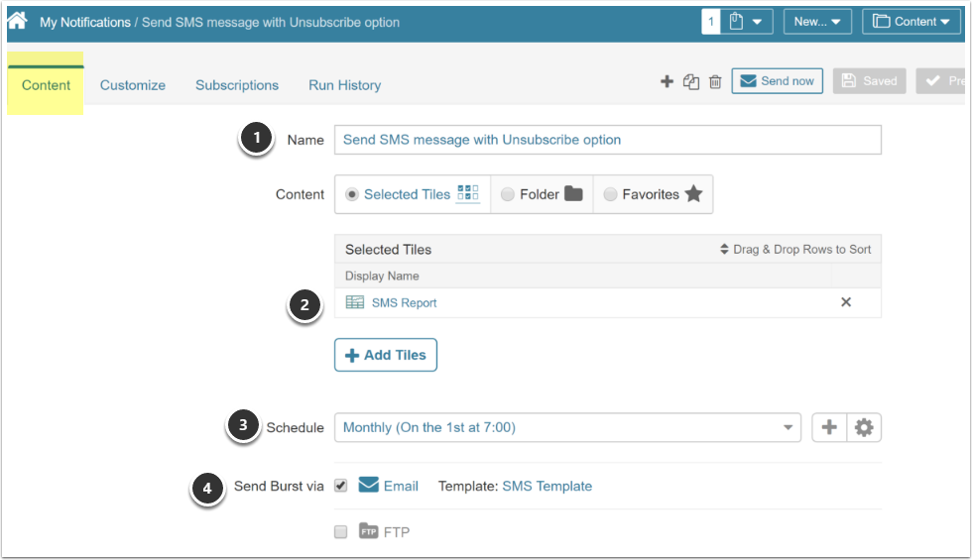Click the Folder icon in Content options
Screen dimensions: 972x560
[x=573, y=194]
